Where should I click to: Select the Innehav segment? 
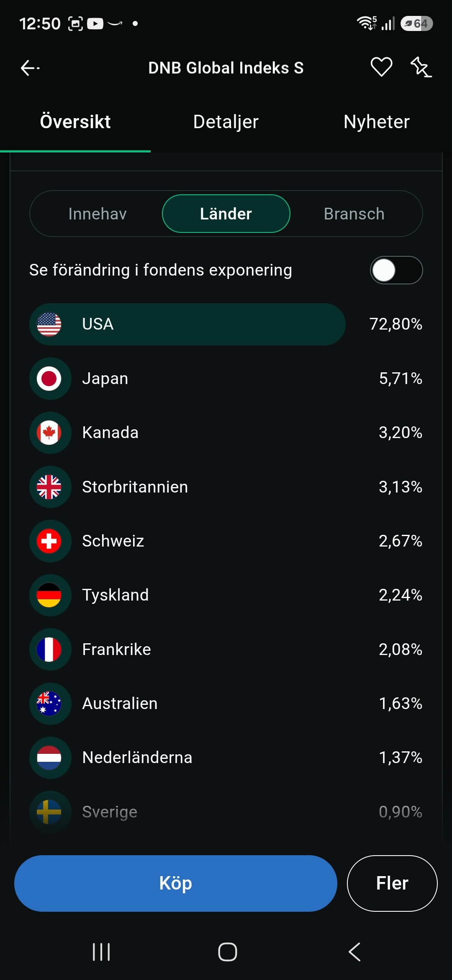tap(98, 214)
